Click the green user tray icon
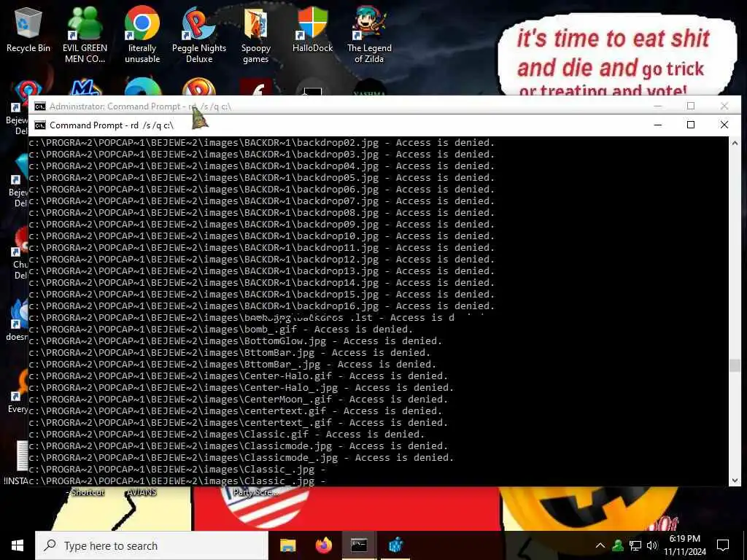This screenshot has height=560, width=747. click(x=618, y=545)
